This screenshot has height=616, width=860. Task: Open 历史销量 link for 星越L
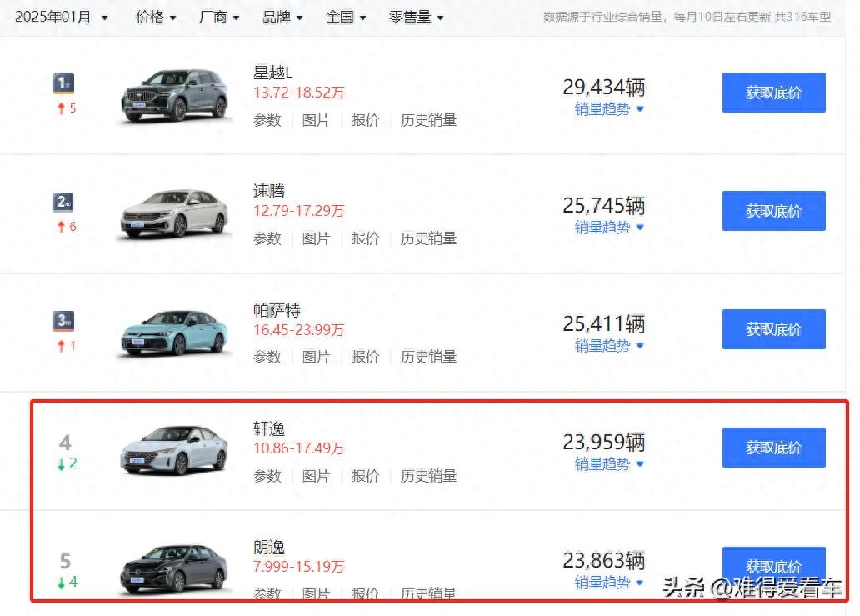(x=428, y=120)
